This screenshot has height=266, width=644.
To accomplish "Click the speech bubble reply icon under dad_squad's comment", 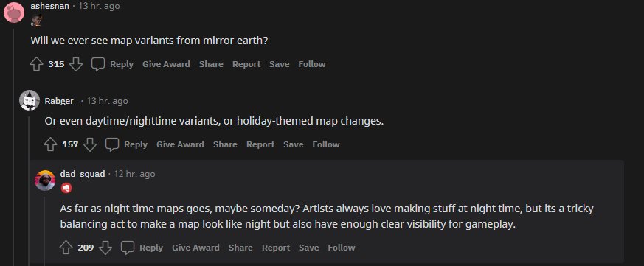I will coord(128,248).
